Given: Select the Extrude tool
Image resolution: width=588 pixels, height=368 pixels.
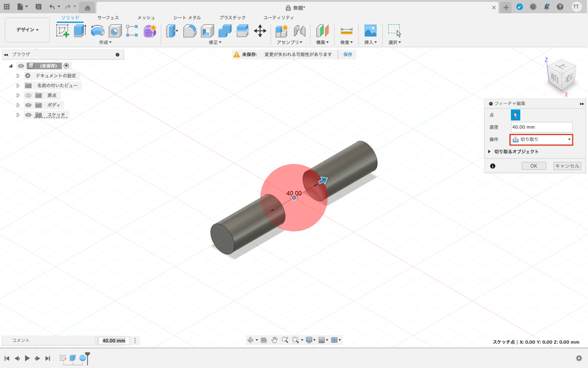Looking at the screenshot, I should [80, 31].
